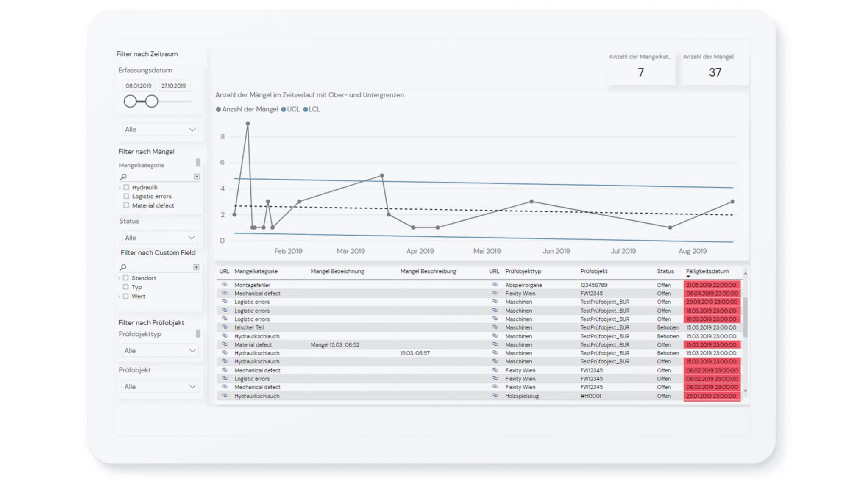Tick the Material defect checkbox
This screenshot has width=868, height=488.
point(126,205)
